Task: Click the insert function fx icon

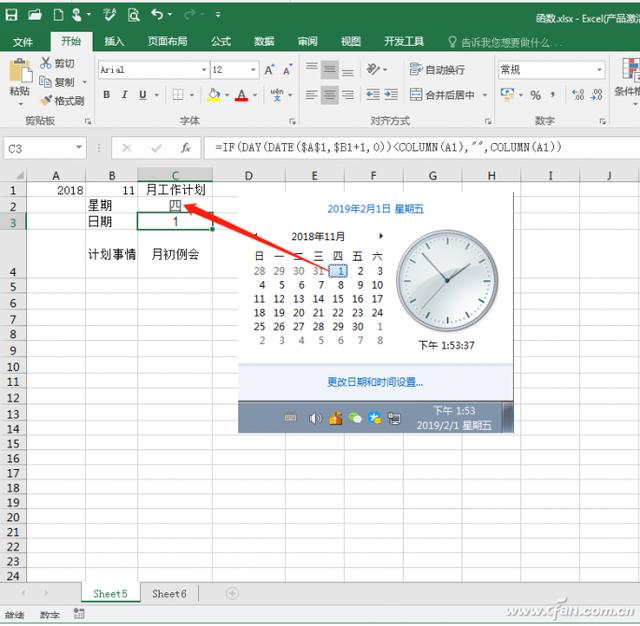Action: tap(186, 148)
